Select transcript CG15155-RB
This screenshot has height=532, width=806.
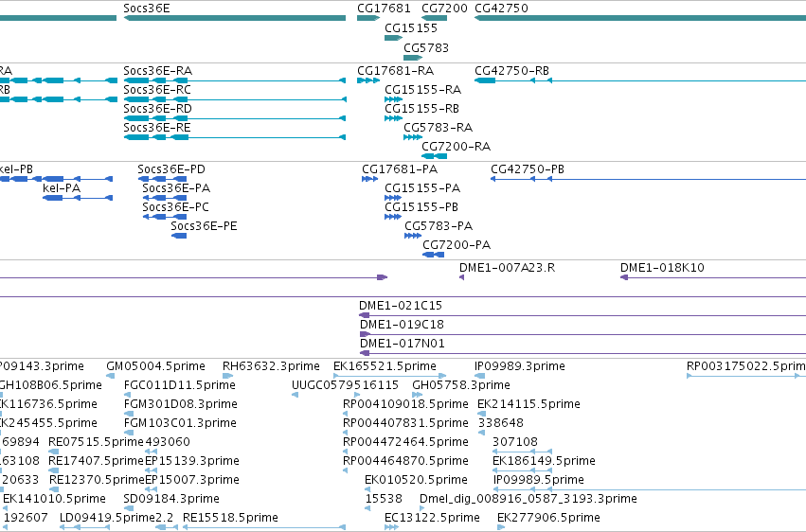tap(422, 108)
